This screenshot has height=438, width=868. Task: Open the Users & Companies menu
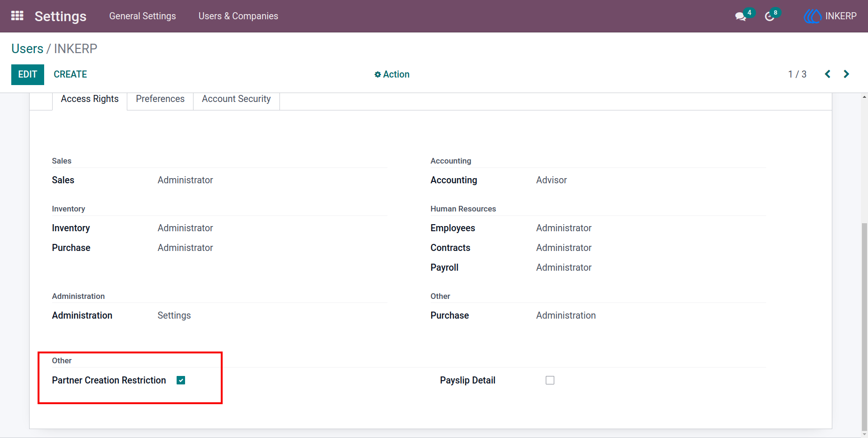pyautogui.click(x=238, y=16)
